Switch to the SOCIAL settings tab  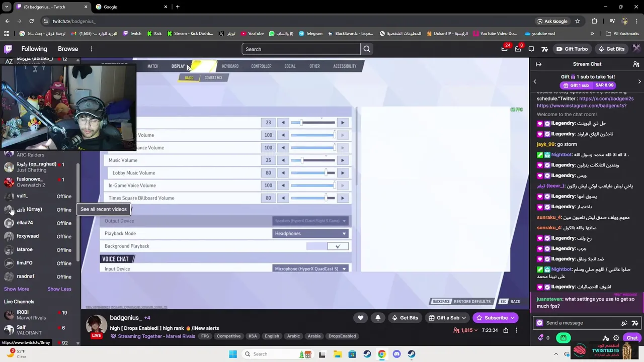coord(290,66)
